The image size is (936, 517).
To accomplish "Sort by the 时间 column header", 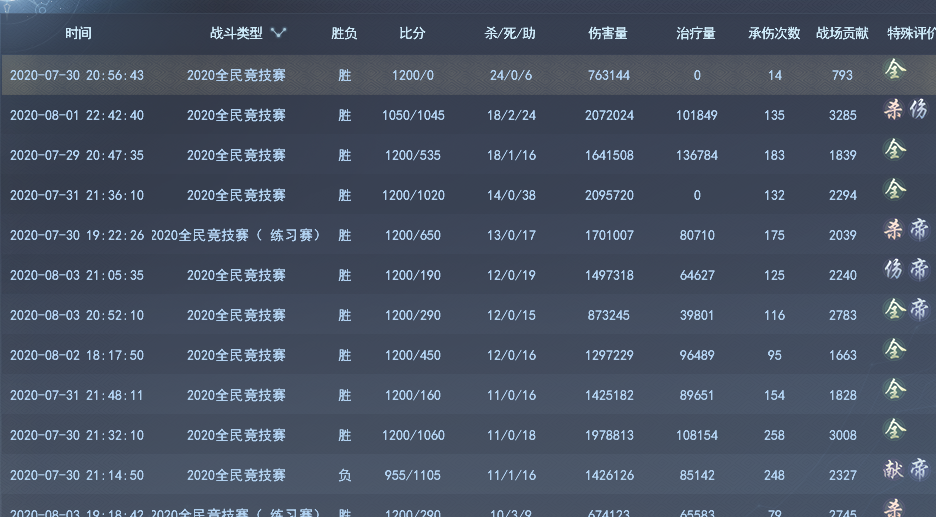I will point(78,33).
